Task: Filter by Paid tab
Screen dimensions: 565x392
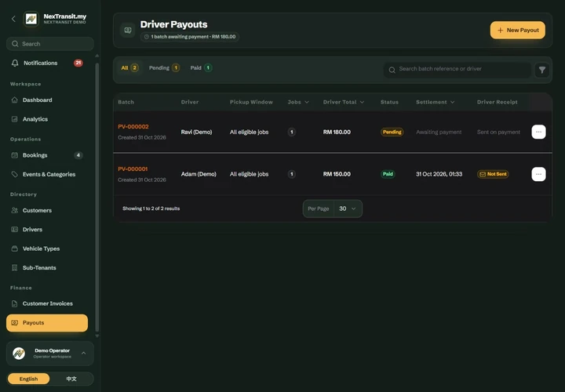Action: coord(201,67)
